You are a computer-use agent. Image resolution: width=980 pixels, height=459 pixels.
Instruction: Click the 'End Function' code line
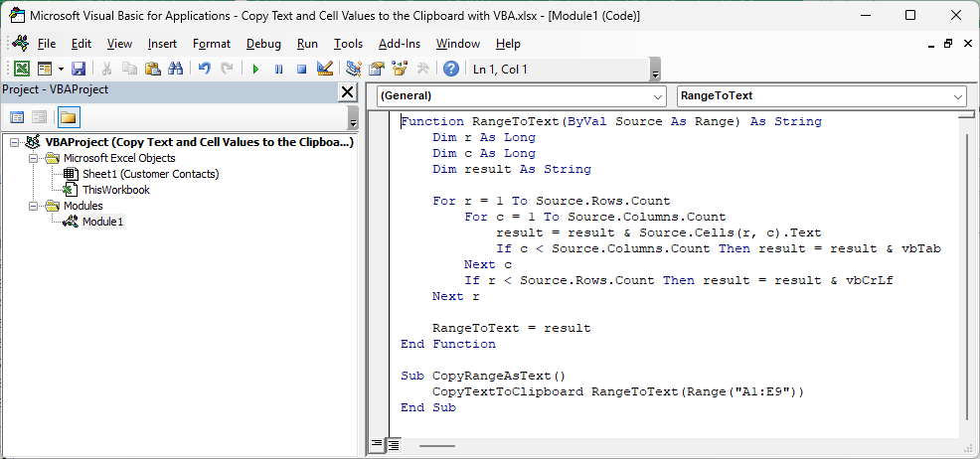pyautogui.click(x=448, y=344)
